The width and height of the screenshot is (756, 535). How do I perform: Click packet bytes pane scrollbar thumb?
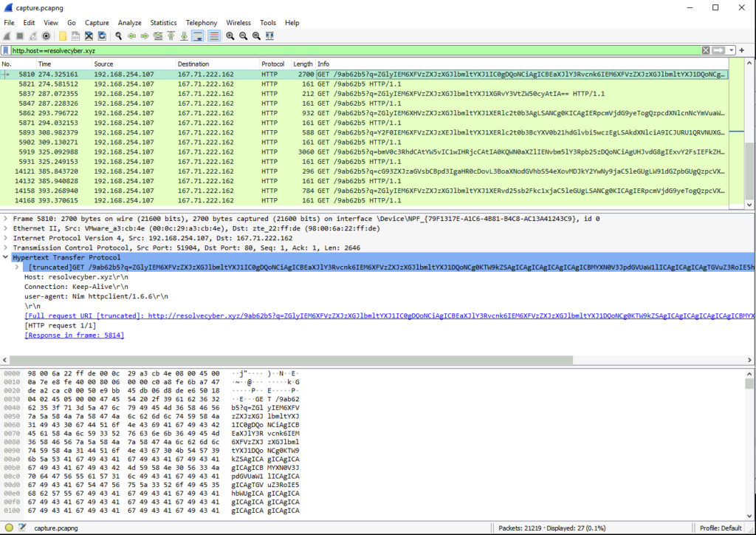[749, 384]
